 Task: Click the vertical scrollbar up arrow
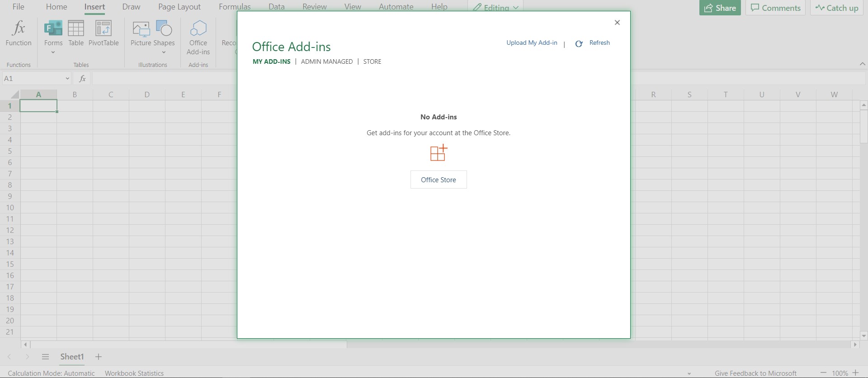click(x=864, y=105)
